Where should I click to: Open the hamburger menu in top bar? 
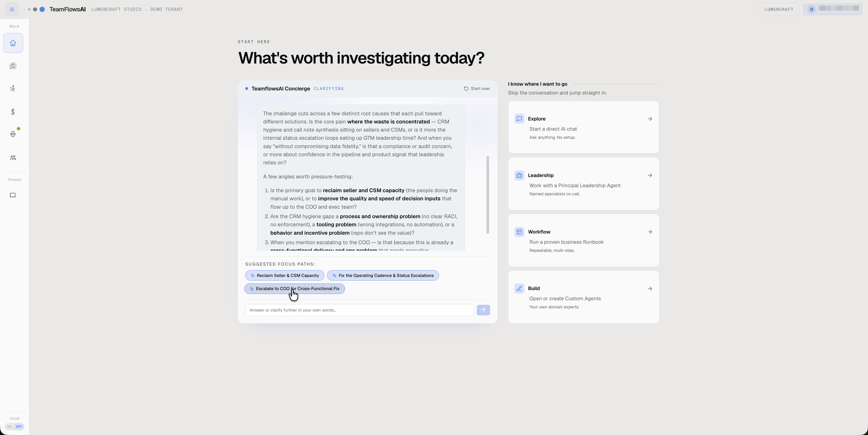(x=12, y=9)
